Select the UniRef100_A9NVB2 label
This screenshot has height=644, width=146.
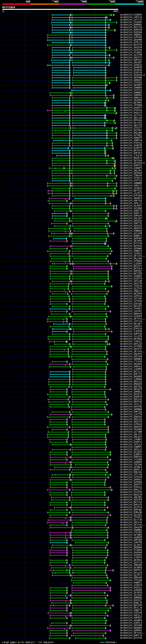pyautogui.click(x=131, y=95)
